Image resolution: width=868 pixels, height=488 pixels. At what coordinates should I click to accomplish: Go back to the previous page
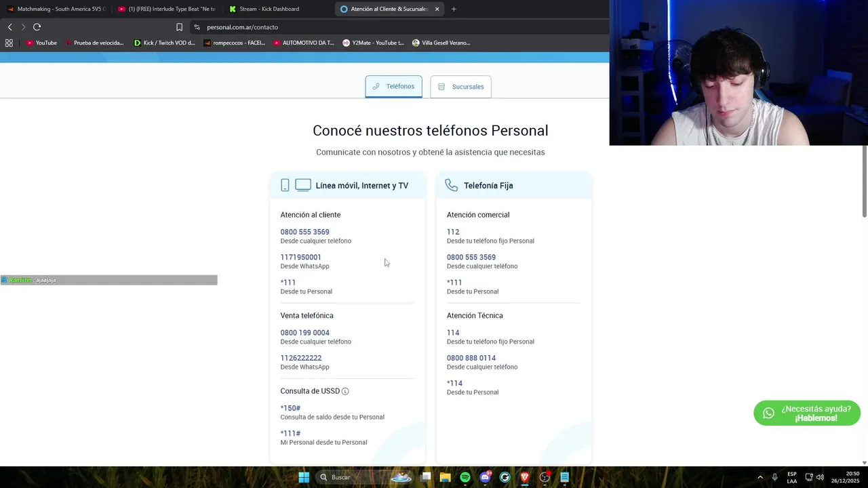[x=9, y=27]
